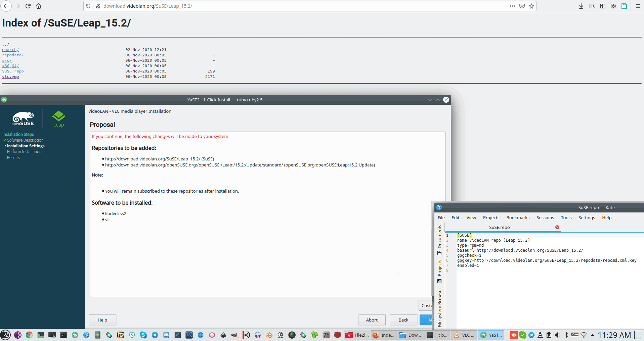Toggle Firefox sidebar view

click(x=603, y=6)
